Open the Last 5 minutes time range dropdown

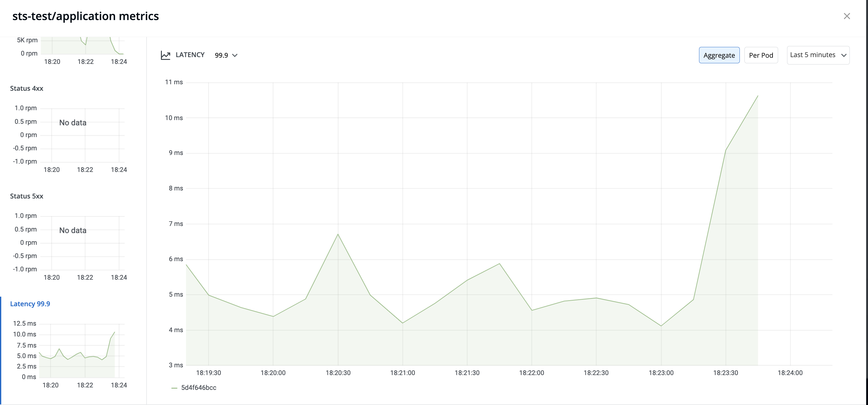818,55
